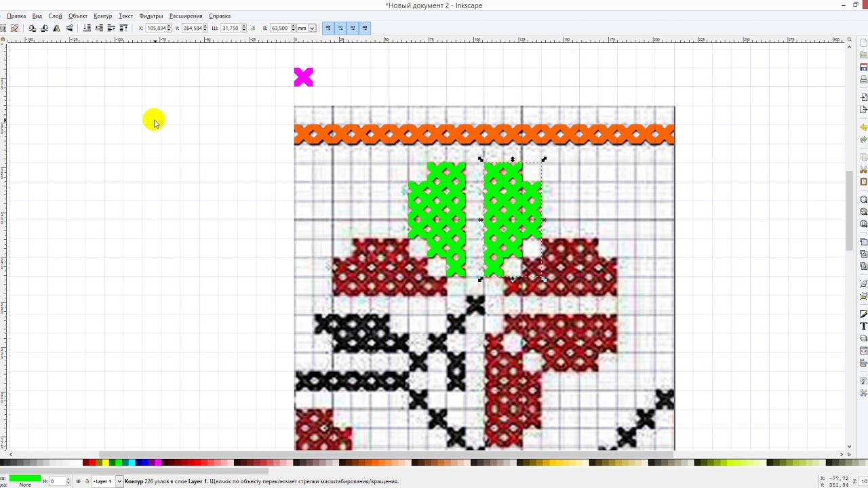Toggle scaling of stroke width
This screenshot has height=488, width=868.
coord(328,28)
